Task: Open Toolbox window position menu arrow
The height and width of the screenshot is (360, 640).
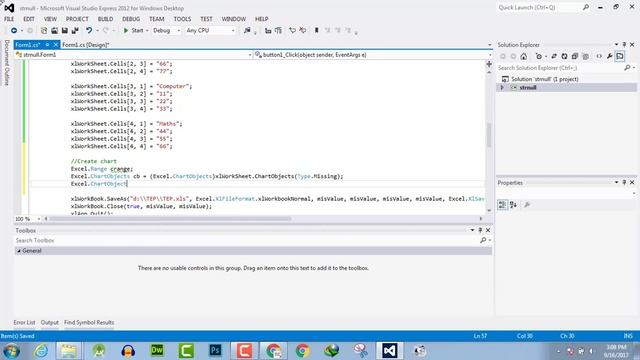Action: pyautogui.click(x=472, y=230)
